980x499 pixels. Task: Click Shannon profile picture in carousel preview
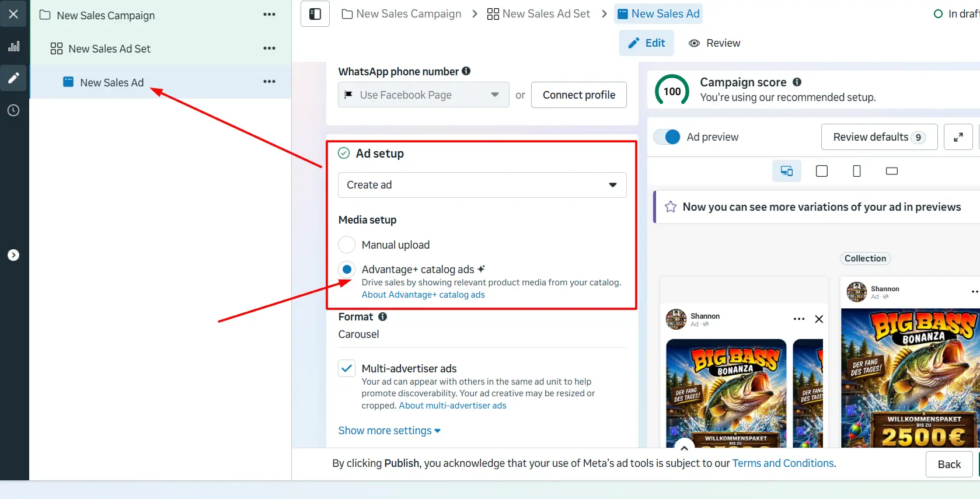pos(676,319)
